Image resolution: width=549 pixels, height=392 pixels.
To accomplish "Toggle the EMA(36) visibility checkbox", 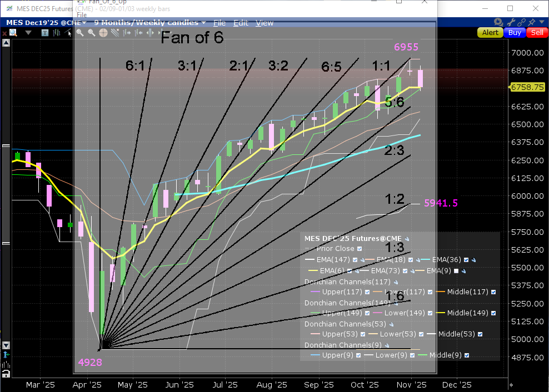I will [x=467, y=259].
